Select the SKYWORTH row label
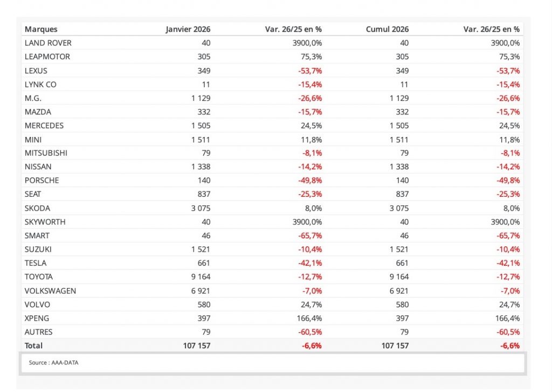Viewport: 552px width, 392px height. click(x=45, y=222)
